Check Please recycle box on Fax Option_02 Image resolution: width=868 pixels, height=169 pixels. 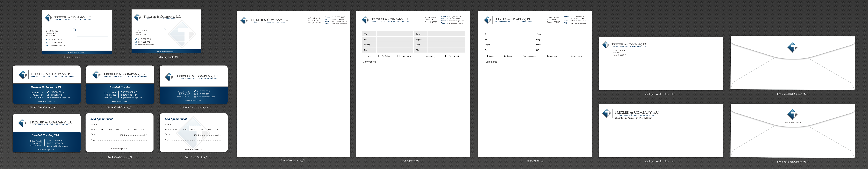(x=569, y=56)
